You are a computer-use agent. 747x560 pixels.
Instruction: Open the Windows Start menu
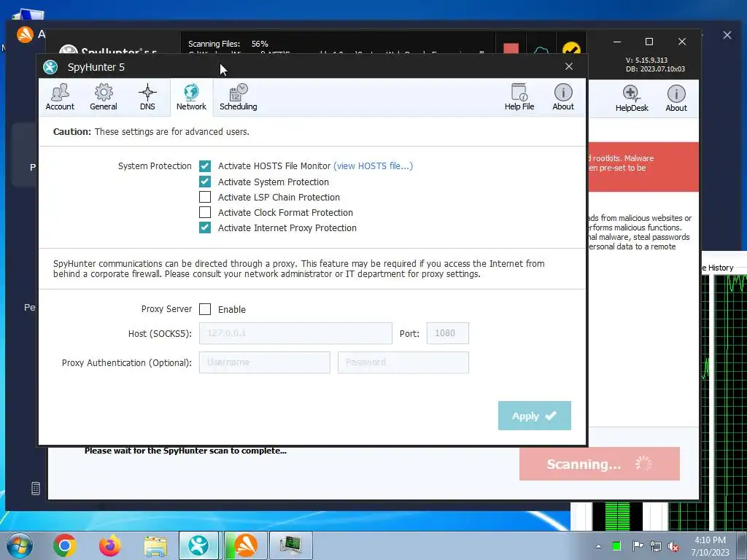[x=20, y=545]
